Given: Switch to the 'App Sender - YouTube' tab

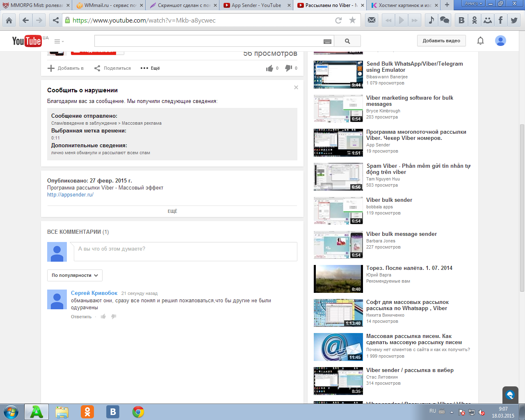Looking at the screenshot, I should (x=257, y=5).
